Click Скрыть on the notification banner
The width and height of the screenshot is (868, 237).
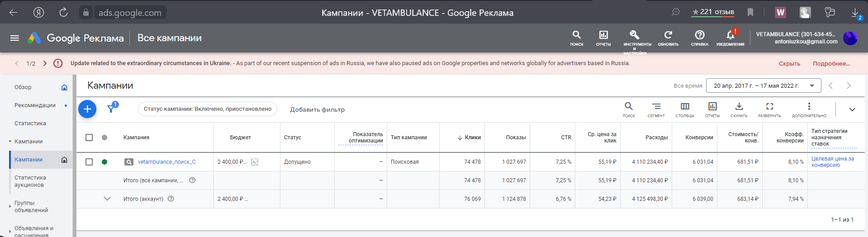pos(789,64)
